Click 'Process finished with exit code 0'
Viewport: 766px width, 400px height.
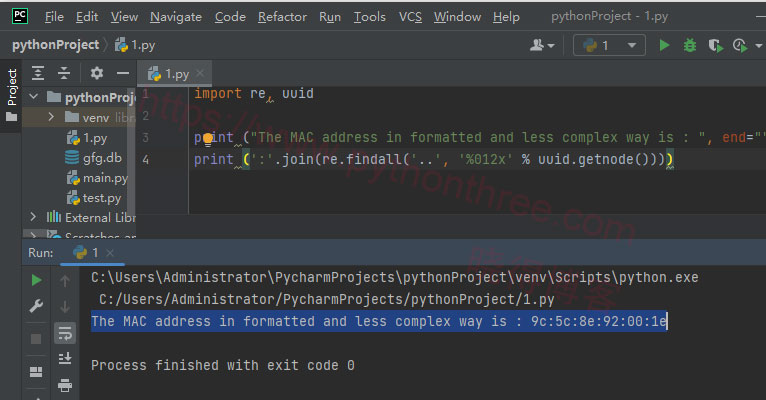(x=223, y=365)
